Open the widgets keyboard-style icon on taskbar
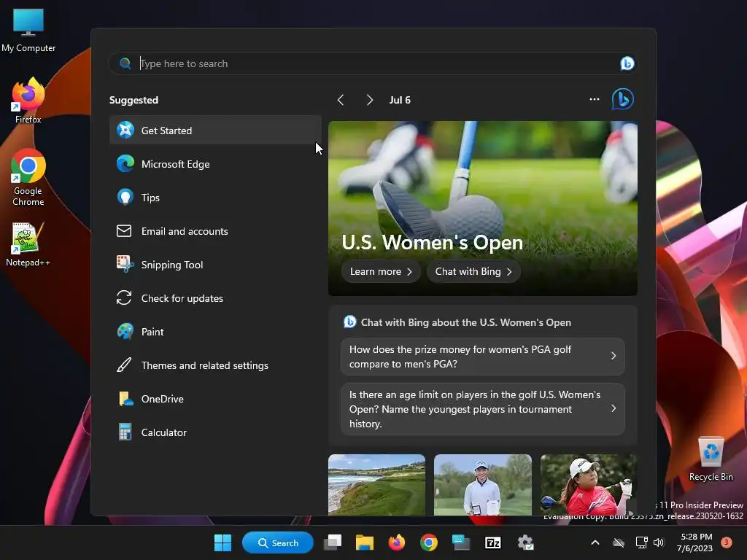 (461, 542)
